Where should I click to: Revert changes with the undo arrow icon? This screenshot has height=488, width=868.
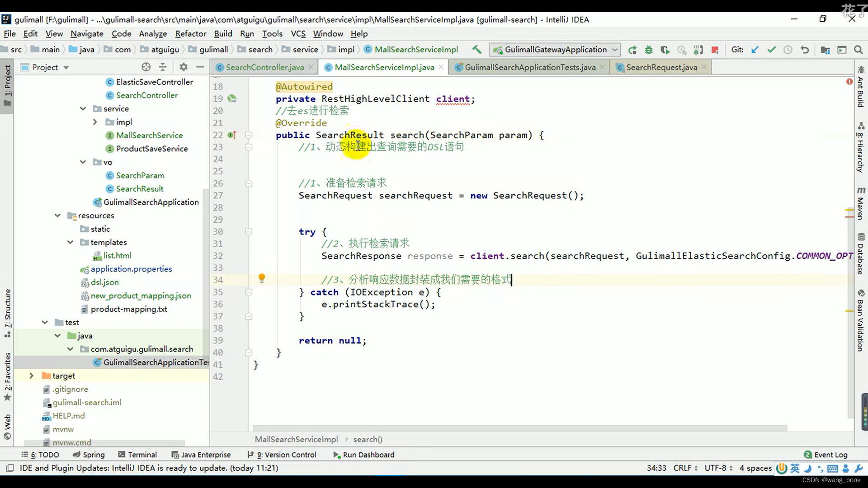[805, 50]
